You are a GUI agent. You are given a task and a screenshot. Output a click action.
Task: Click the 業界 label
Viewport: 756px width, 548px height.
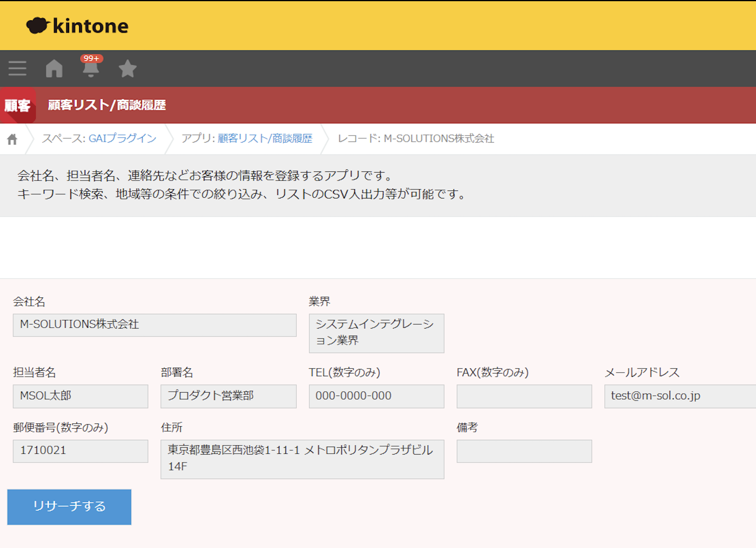[x=320, y=301]
